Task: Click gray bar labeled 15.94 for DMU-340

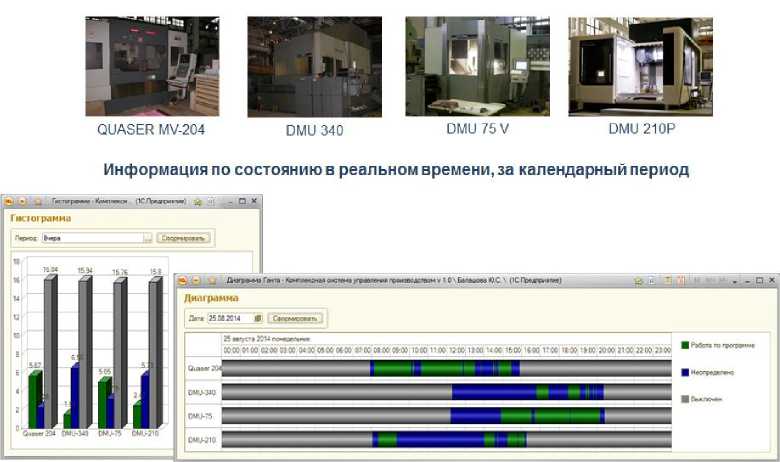Action: tap(85, 352)
